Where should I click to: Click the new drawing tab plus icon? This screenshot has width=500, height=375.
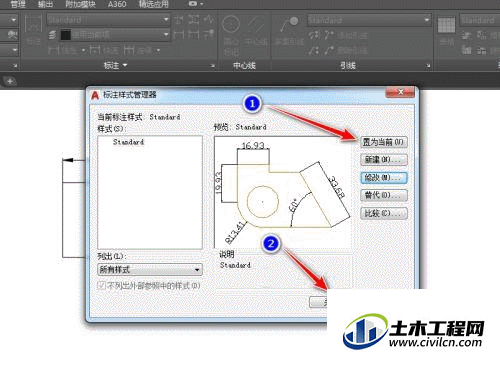[x=10, y=81]
